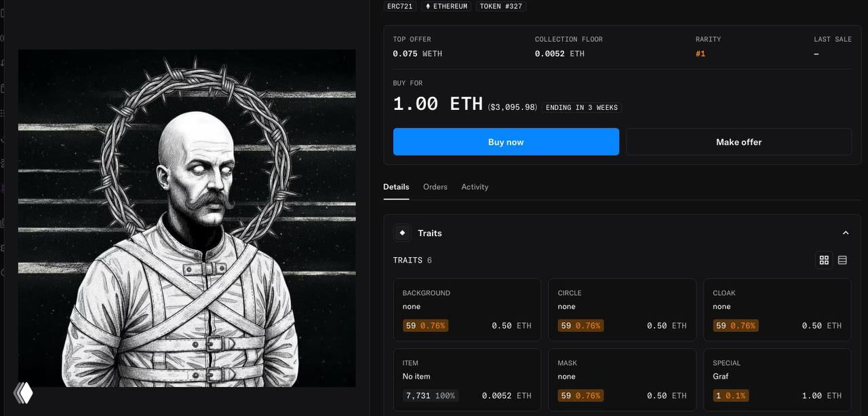The width and height of the screenshot is (868, 416).
Task: Select the Background none trait card
Action: [467, 309]
